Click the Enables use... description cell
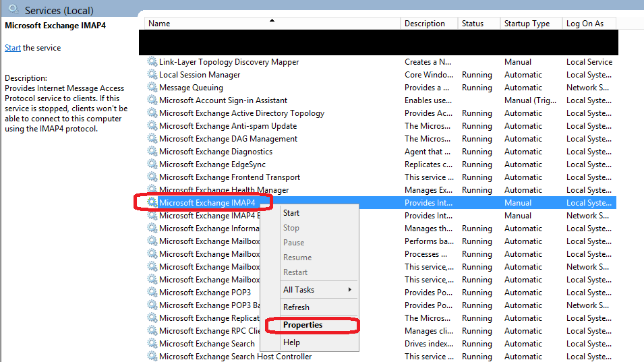The height and width of the screenshot is (362, 644). tap(428, 100)
